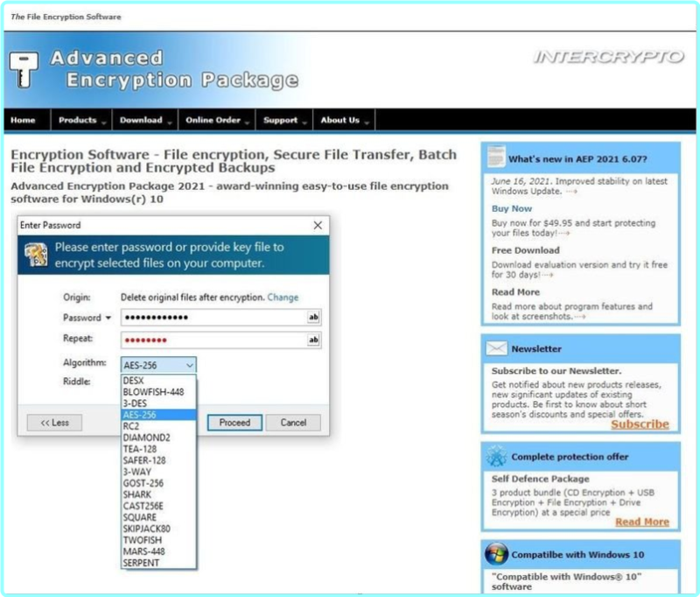Select DESX from the algorithm list

(x=158, y=381)
